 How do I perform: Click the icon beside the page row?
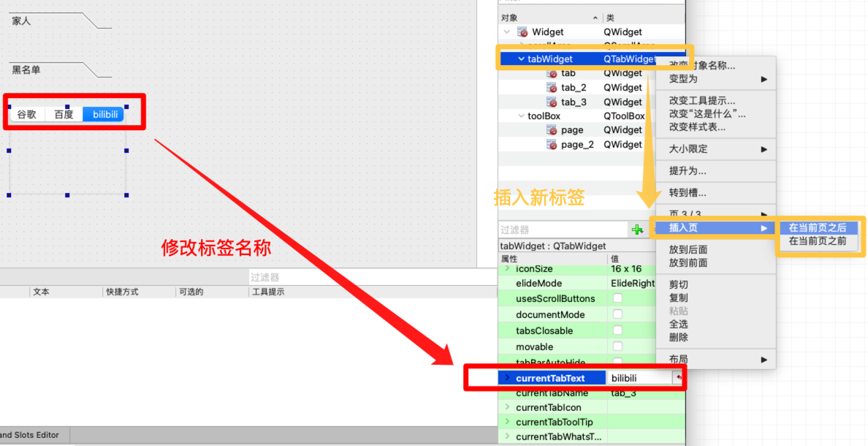(552, 130)
